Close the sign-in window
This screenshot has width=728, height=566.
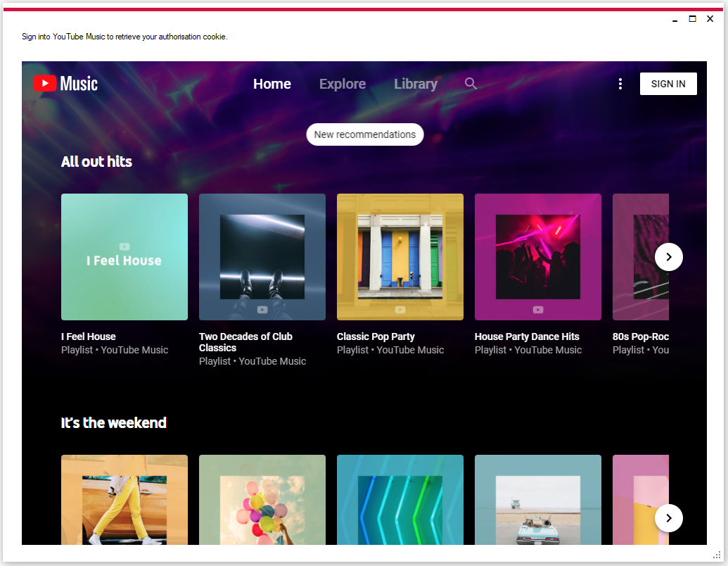(x=710, y=18)
